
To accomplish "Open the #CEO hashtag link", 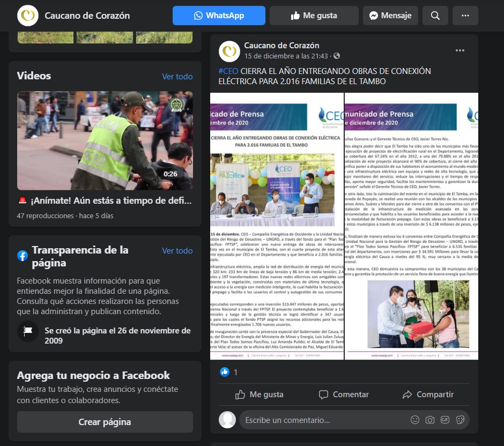I will 228,71.
